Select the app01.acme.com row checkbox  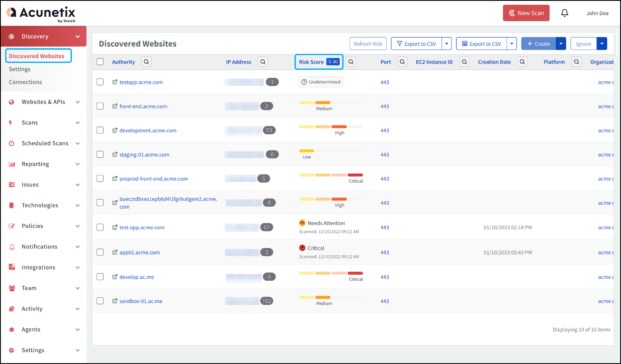(x=100, y=252)
